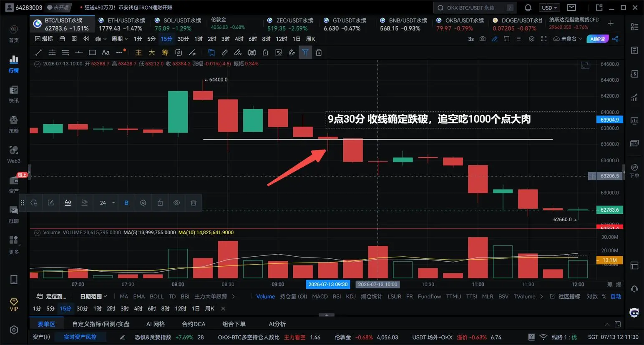Select the RSI indicator
The image size is (644, 345).
click(x=337, y=297)
